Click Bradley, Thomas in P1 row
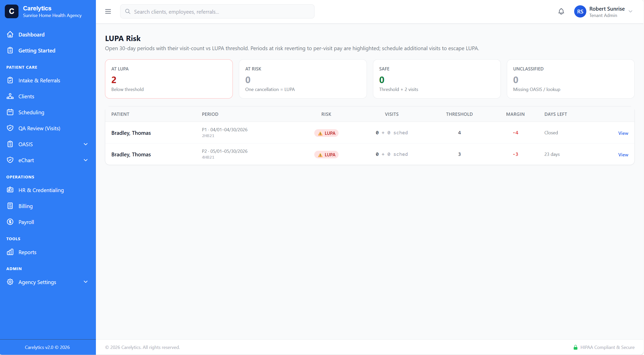The image size is (644, 355). point(131,133)
